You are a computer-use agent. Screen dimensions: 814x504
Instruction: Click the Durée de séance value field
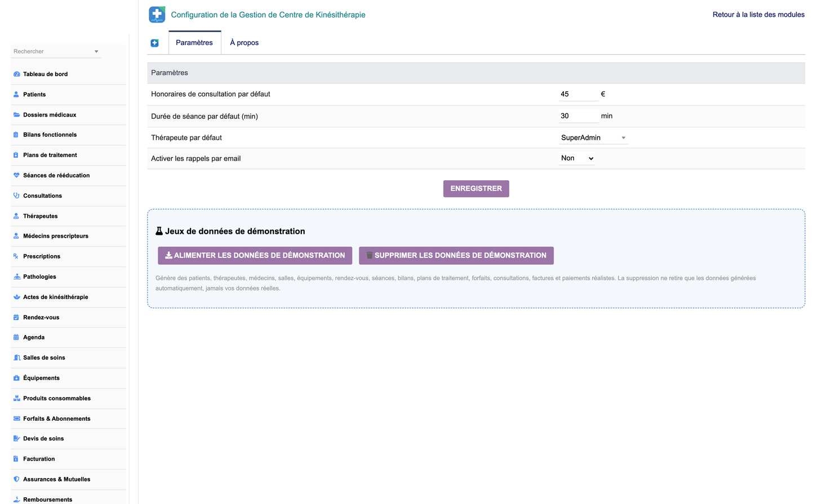coord(579,116)
